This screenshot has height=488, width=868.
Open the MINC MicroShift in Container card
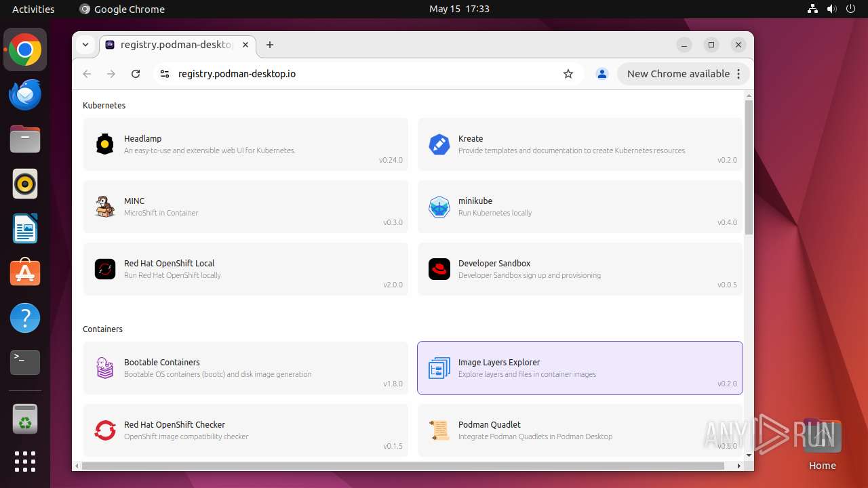pyautogui.click(x=245, y=207)
